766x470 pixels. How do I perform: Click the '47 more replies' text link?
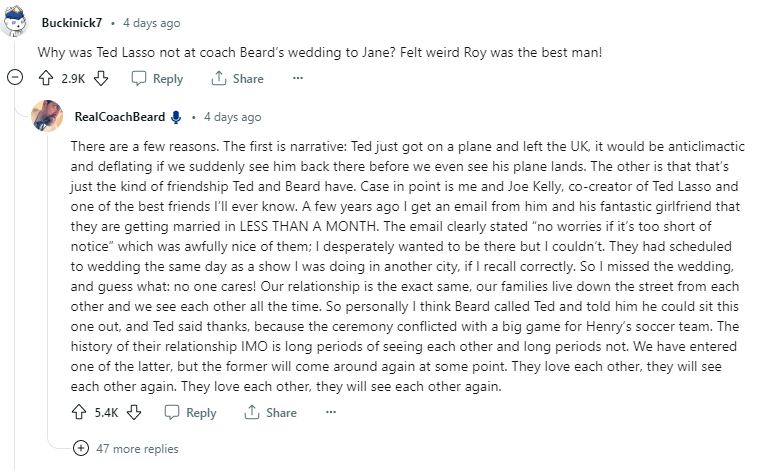(137, 449)
